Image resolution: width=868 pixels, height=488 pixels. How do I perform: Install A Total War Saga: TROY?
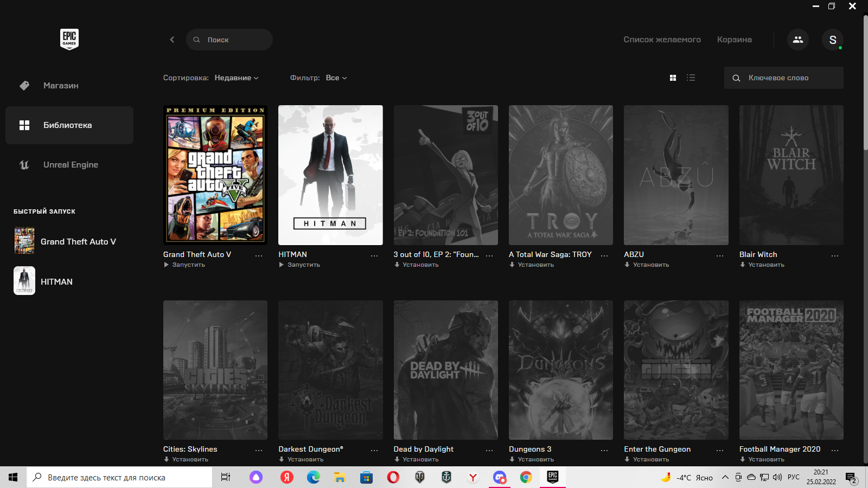pos(532,265)
